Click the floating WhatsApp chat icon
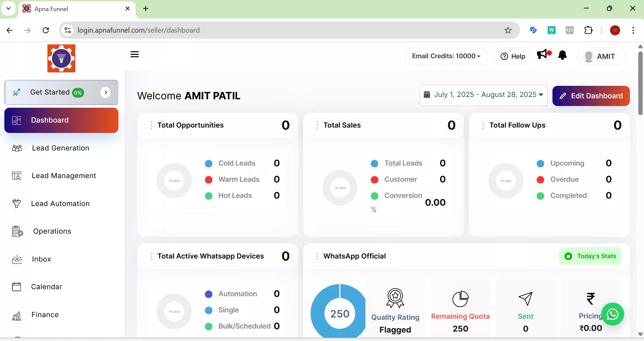The image size is (644, 341). (613, 314)
